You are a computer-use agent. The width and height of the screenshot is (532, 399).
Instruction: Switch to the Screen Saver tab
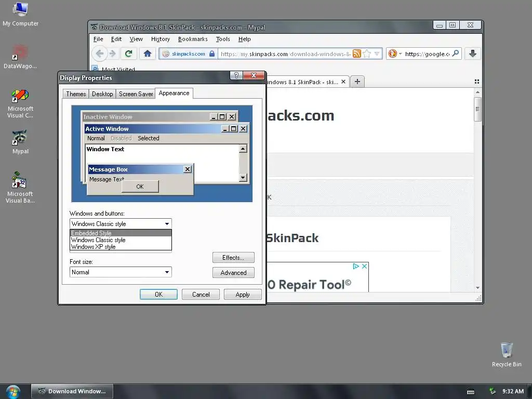[x=136, y=94]
